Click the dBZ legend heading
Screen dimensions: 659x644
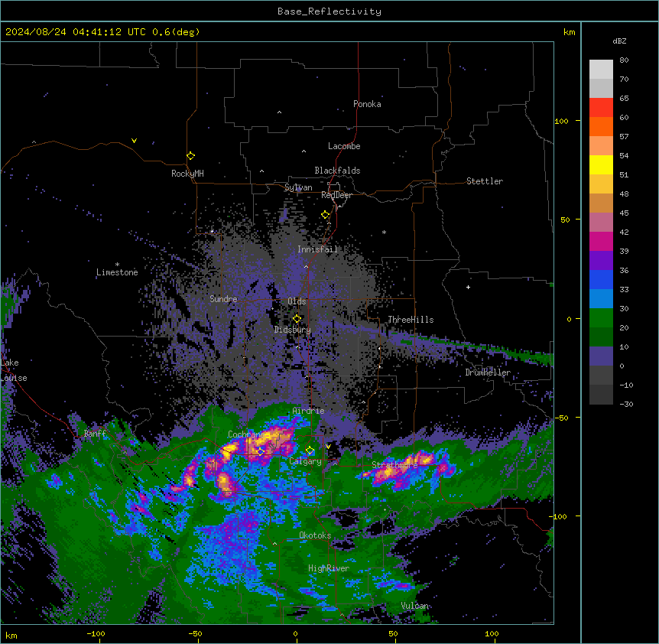tap(619, 41)
